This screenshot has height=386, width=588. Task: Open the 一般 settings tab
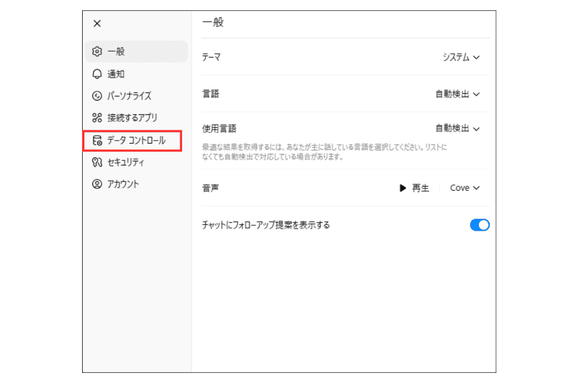[x=137, y=51]
